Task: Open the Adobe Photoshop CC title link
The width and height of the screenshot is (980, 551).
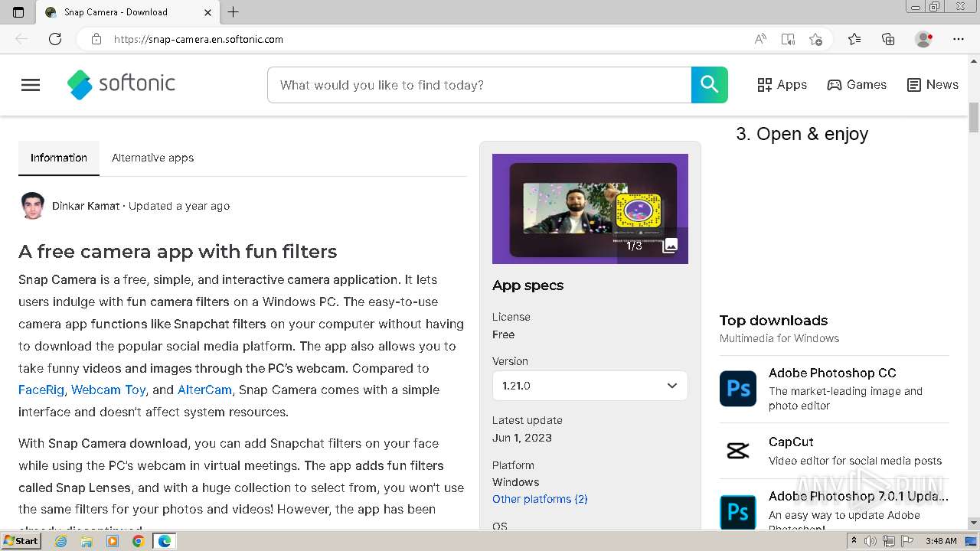Action: click(832, 373)
